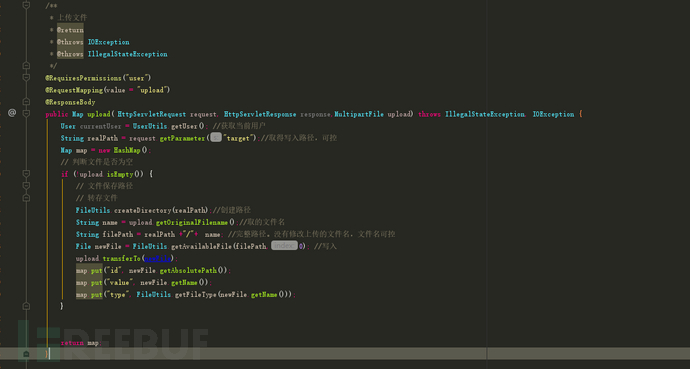
Task: Click the s: parameter hint before "target"
Action: click(216, 138)
